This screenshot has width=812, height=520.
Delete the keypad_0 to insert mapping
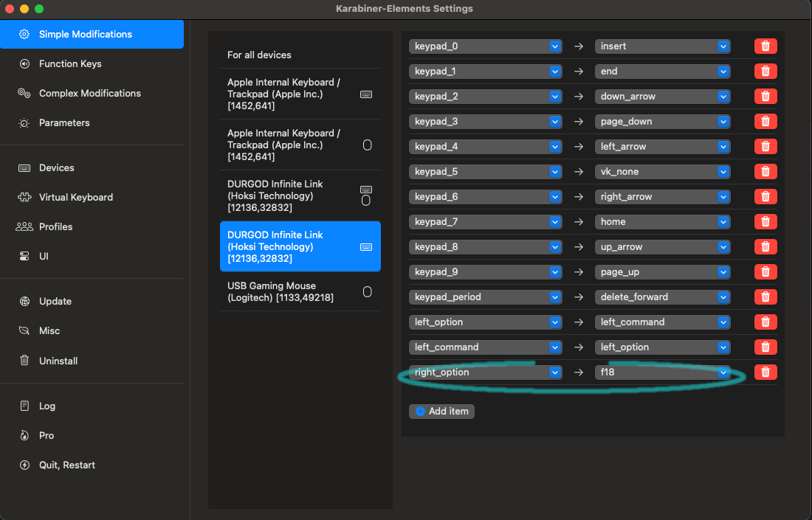(765, 46)
